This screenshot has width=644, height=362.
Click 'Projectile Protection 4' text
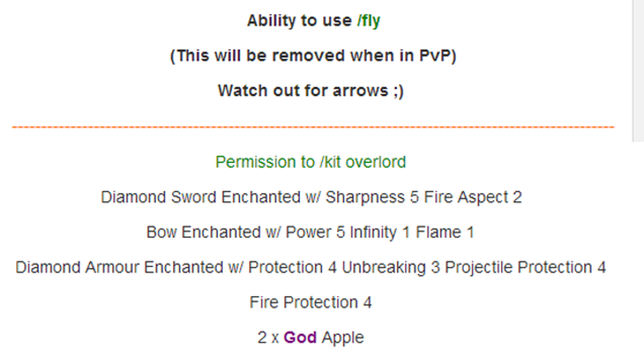pos(525,267)
